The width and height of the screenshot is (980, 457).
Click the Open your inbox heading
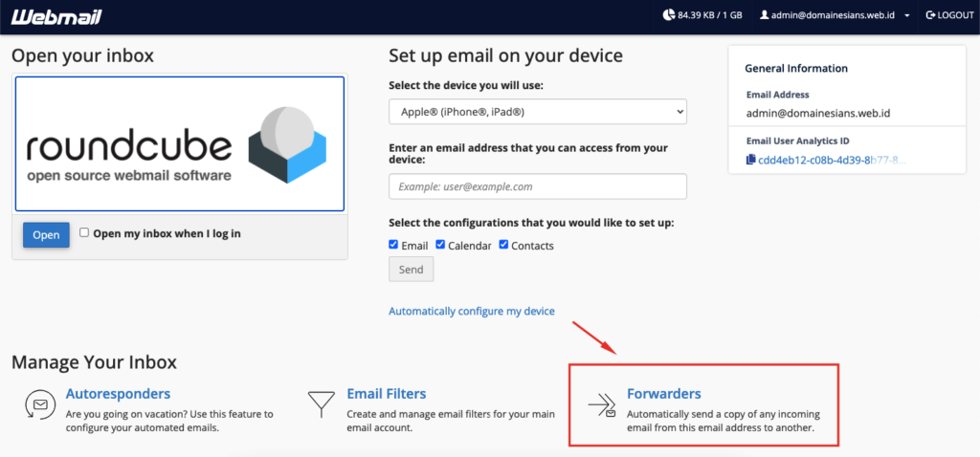(82, 56)
